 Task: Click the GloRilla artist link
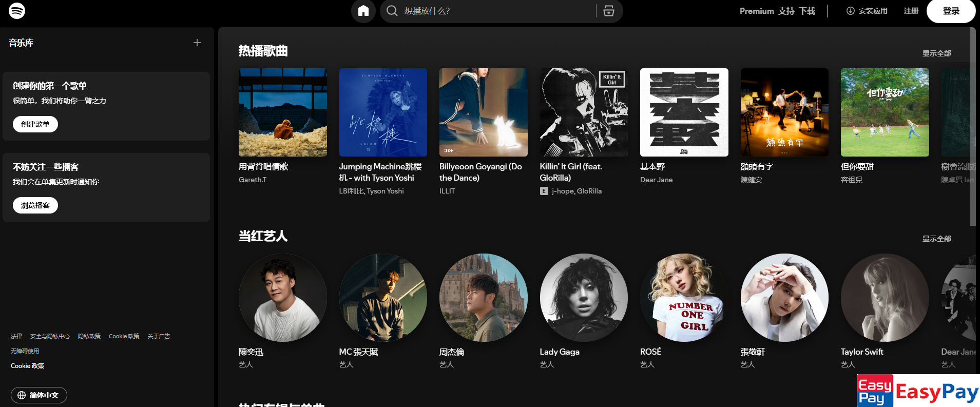point(589,191)
